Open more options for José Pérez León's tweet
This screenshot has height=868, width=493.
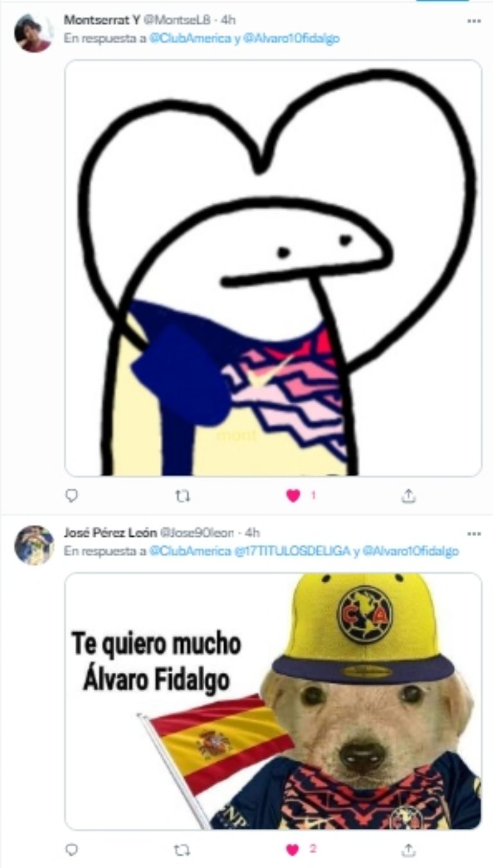[x=474, y=534]
